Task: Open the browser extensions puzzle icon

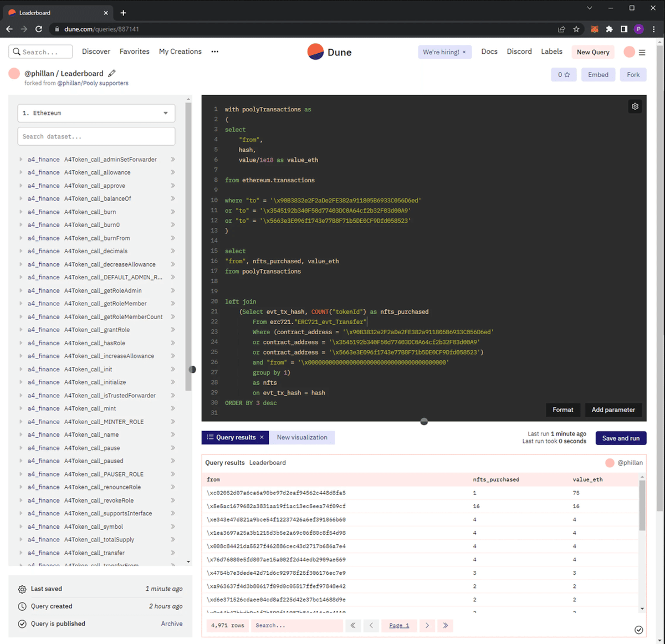Action: (610, 29)
